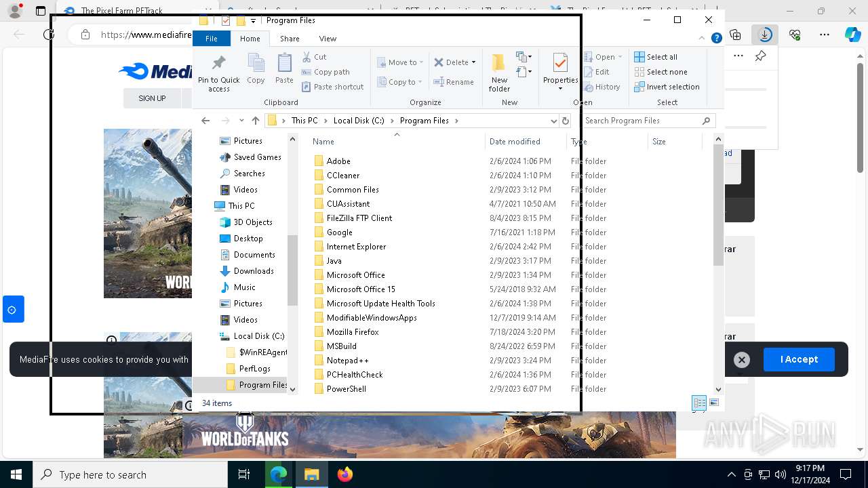Click the Rename command
Image resolution: width=868 pixels, height=488 pixels.
coord(454,82)
